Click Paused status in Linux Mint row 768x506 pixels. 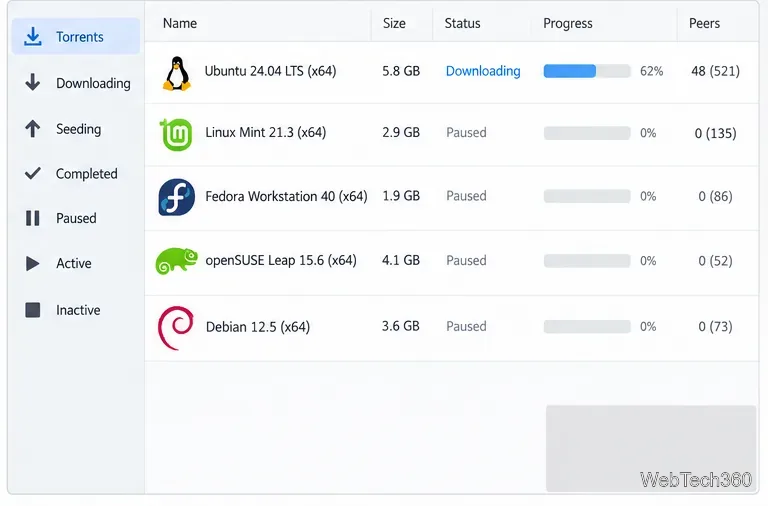(x=466, y=132)
